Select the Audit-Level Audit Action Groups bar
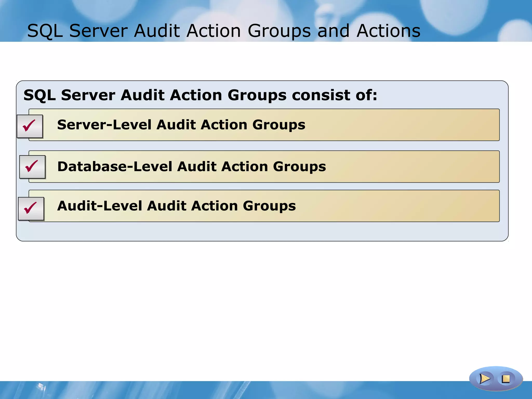Image resolution: width=532 pixels, height=399 pixels. pos(264,206)
